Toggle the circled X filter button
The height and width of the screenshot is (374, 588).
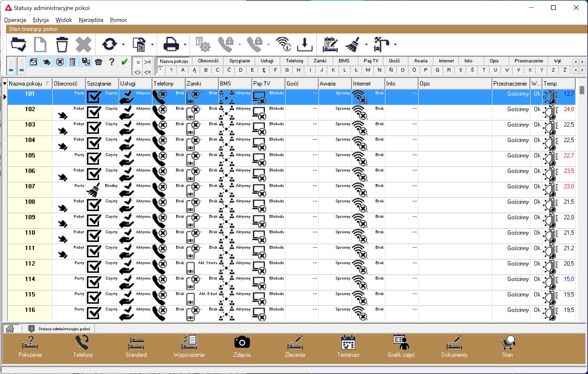[60, 62]
